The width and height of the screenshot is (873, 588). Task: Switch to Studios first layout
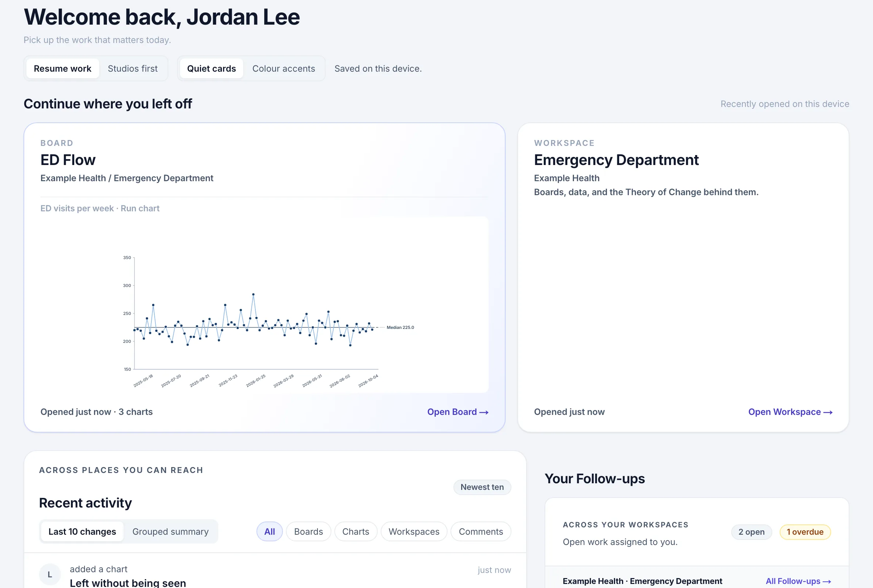(x=133, y=69)
